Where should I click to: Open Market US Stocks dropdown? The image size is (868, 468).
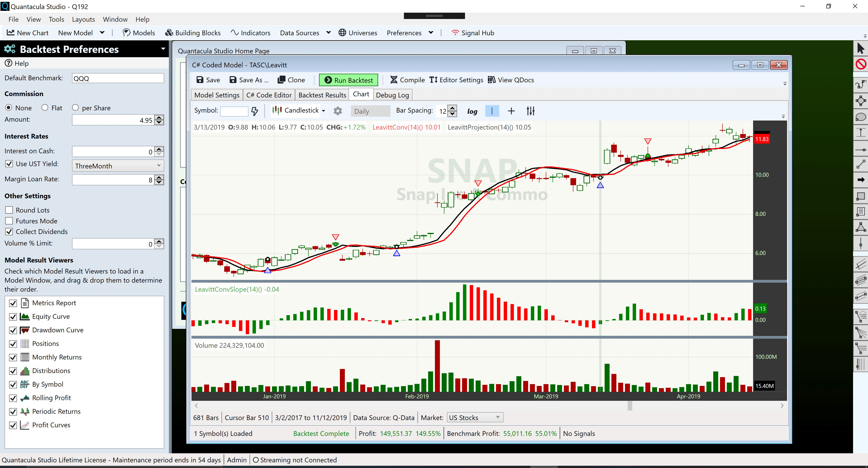point(475,418)
